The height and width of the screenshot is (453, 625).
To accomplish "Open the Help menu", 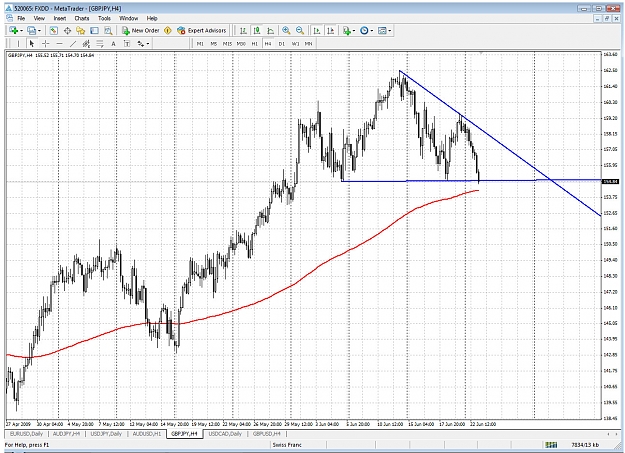I will click(x=152, y=18).
